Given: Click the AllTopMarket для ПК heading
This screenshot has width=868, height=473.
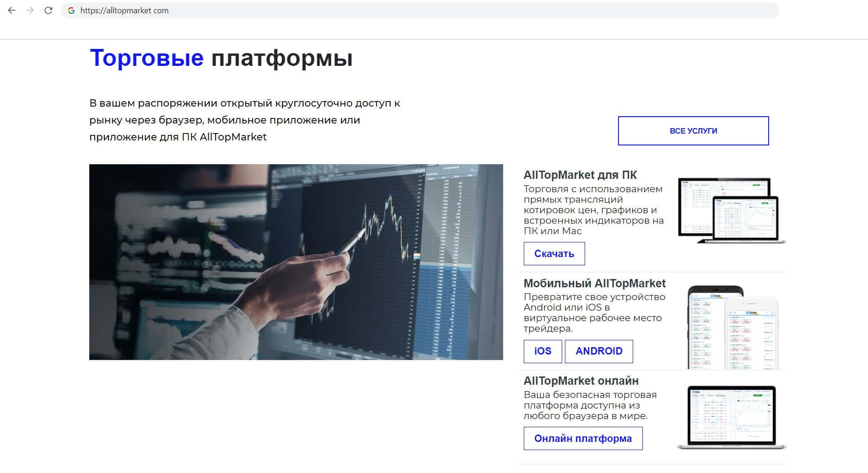Looking at the screenshot, I should pos(580,175).
